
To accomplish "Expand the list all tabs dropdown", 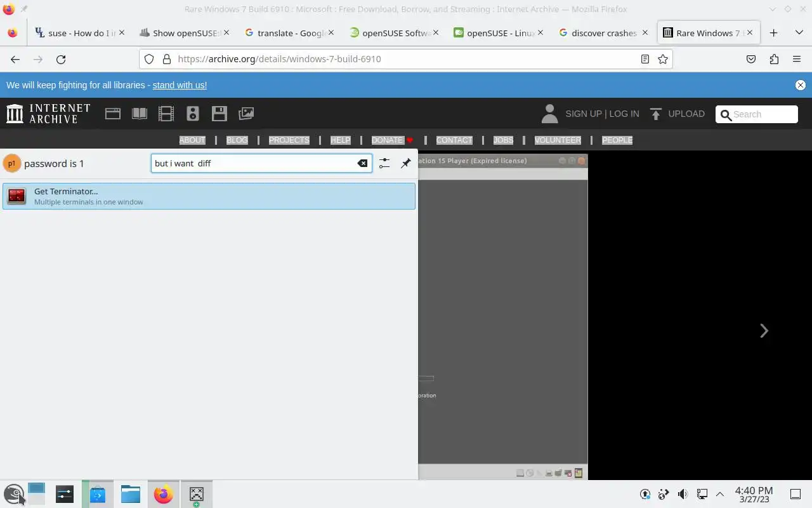I will (x=799, y=33).
